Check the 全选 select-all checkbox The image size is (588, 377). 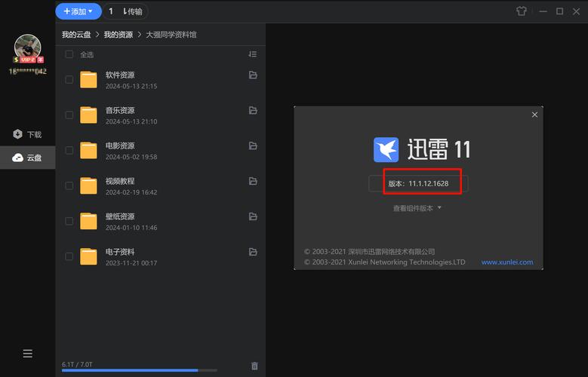pos(69,54)
